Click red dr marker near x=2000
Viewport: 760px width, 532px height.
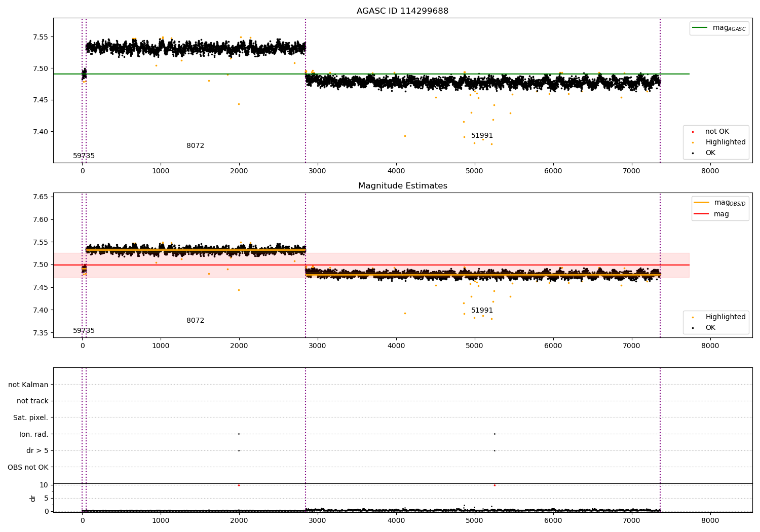coord(239,485)
